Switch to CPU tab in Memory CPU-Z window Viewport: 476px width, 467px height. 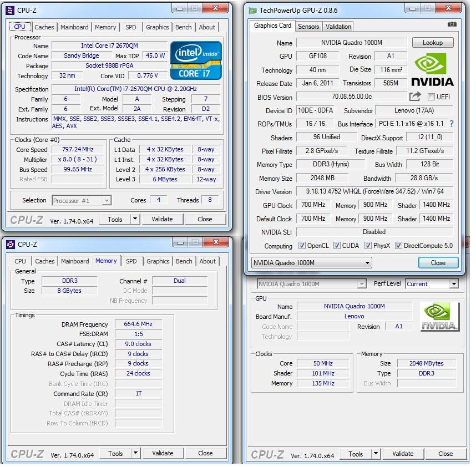(21, 261)
